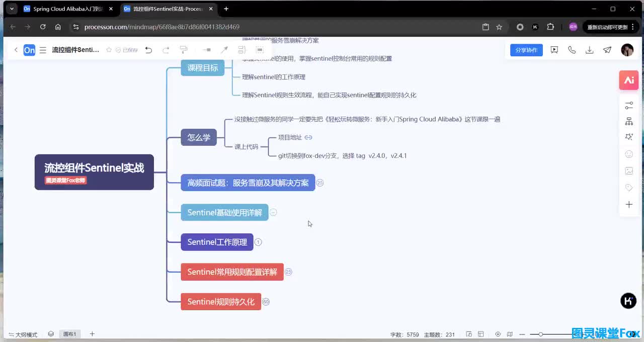Viewport: 644px width, 342px height.
Task: Redo the last edit
Action: pos(166,50)
